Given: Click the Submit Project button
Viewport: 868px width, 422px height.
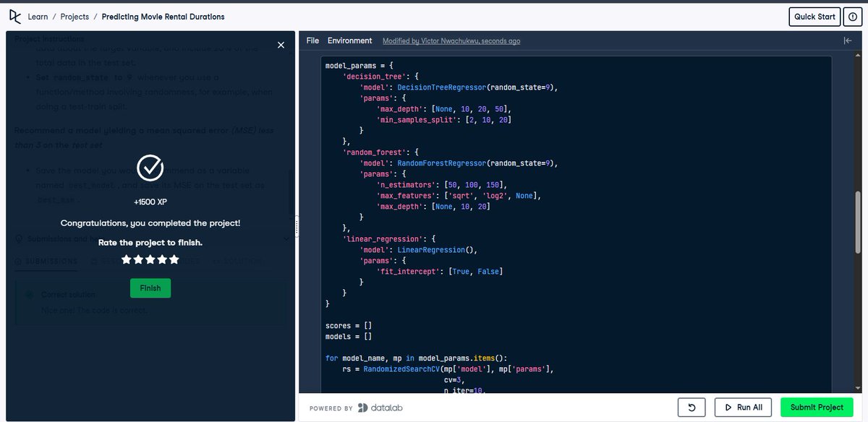Looking at the screenshot, I should click(817, 407).
